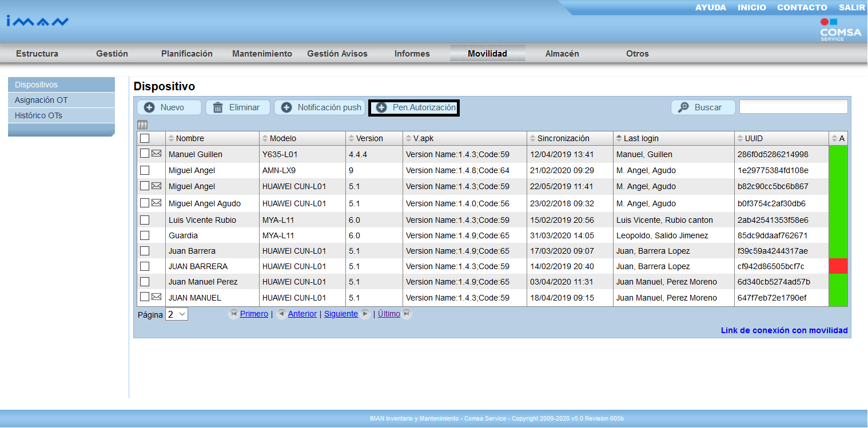The width and height of the screenshot is (868, 428).
Task: Click envelope icon in JUAN MANUEL row
Action: click(x=156, y=297)
